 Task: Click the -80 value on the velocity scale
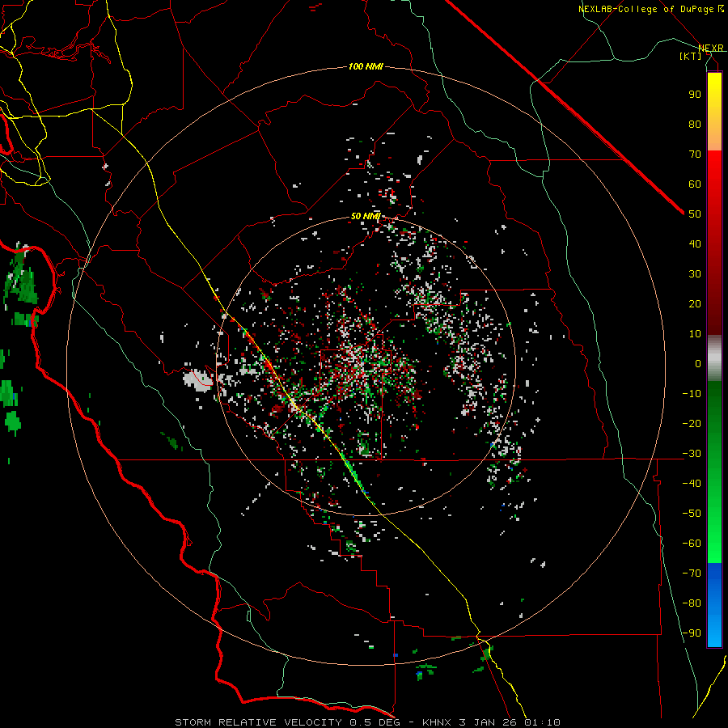692,603
